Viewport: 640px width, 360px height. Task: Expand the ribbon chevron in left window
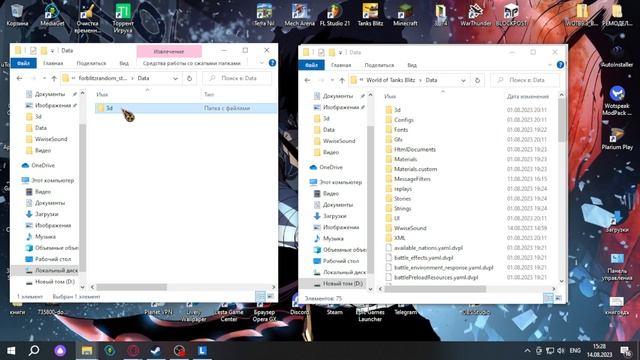(262, 63)
